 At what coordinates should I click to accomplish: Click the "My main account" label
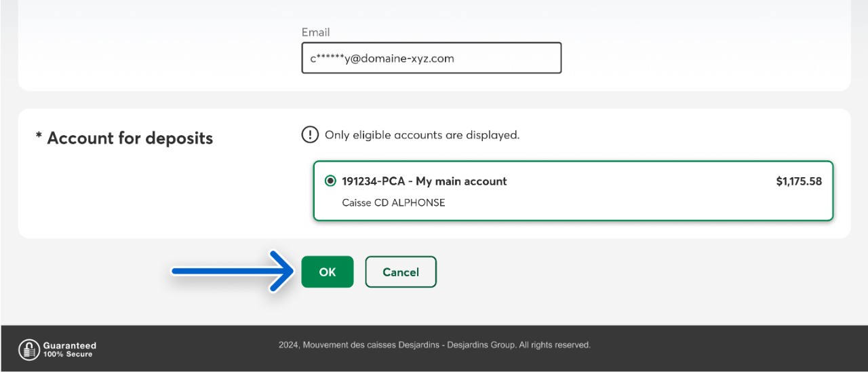461,181
